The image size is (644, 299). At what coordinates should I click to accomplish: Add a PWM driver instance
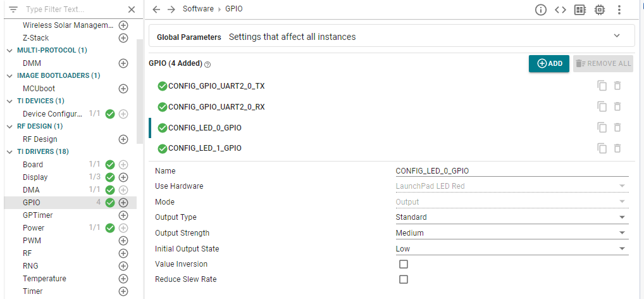coord(123,241)
